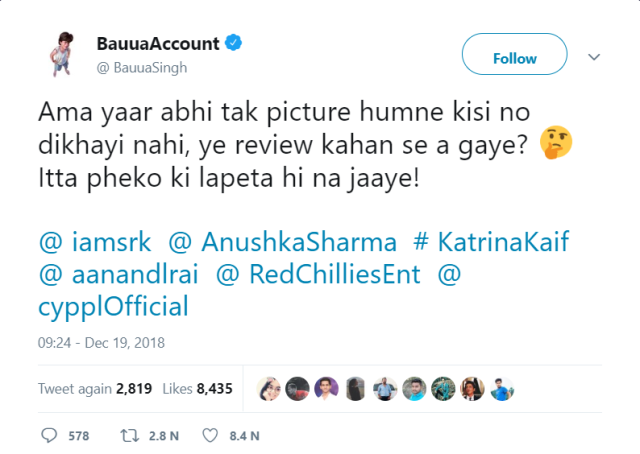Click the blue verified badge

click(233, 43)
